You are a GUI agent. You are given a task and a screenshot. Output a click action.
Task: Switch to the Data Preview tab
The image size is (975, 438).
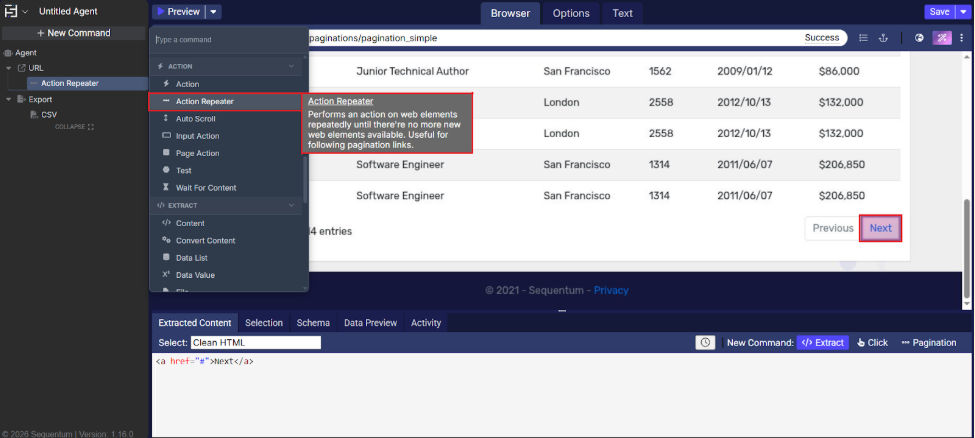click(x=370, y=323)
